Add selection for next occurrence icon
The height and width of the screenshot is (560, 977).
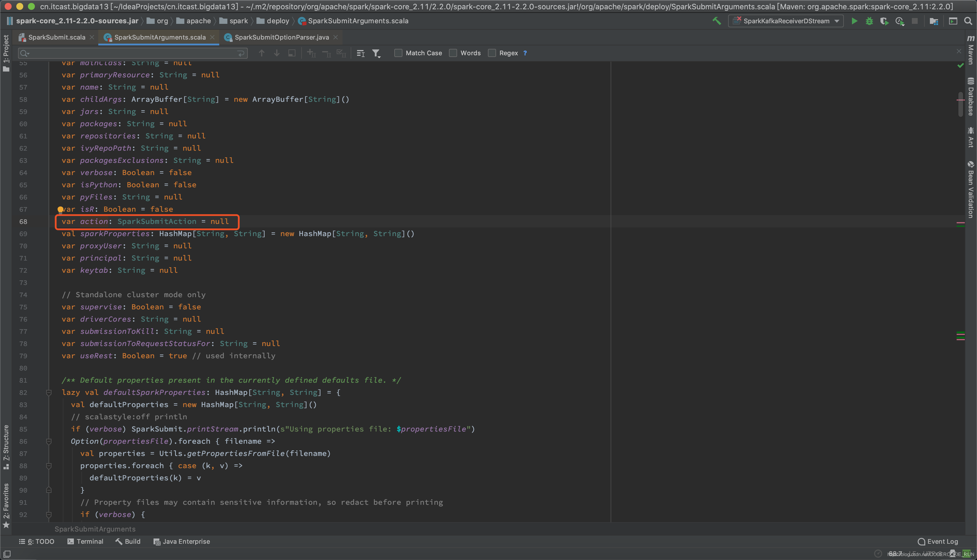pos(311,53)
